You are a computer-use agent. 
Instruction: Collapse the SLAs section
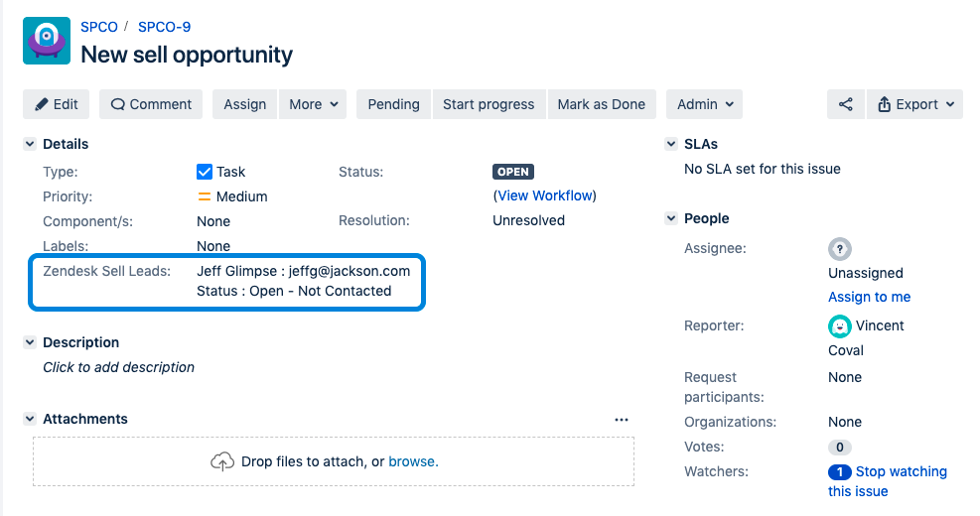point(671,145)
